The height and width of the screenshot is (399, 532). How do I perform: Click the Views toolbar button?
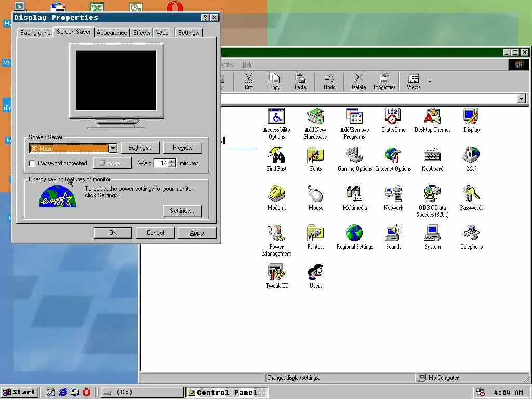[x=413, y=82]
